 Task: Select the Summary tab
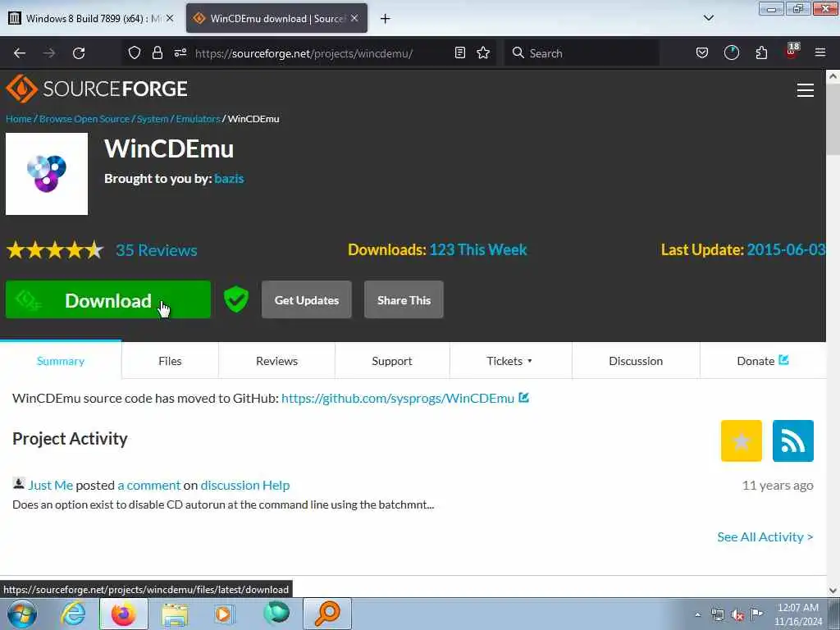(61, 361)
